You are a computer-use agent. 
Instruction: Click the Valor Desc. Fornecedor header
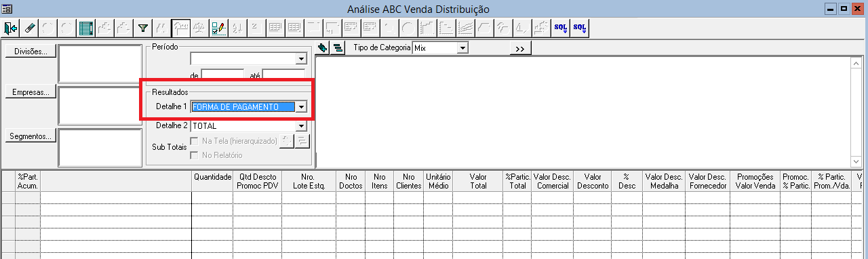coord(707,181)
